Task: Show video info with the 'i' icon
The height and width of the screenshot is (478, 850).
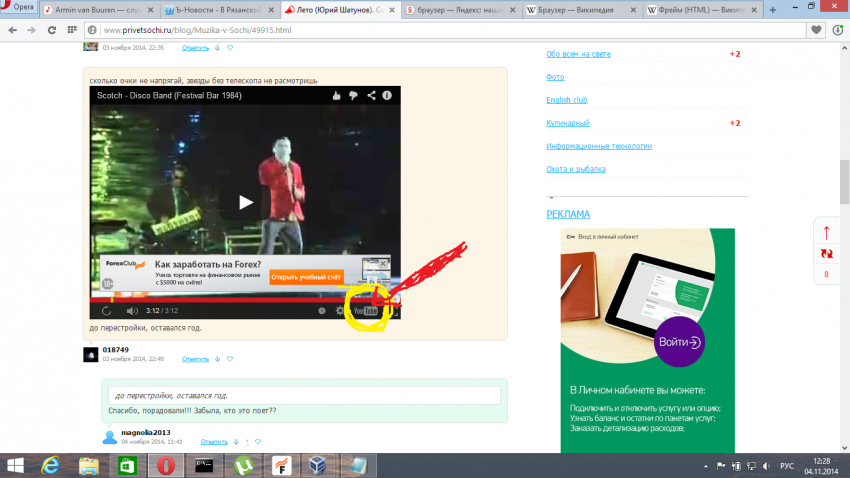Action: (x=387, y=95)
